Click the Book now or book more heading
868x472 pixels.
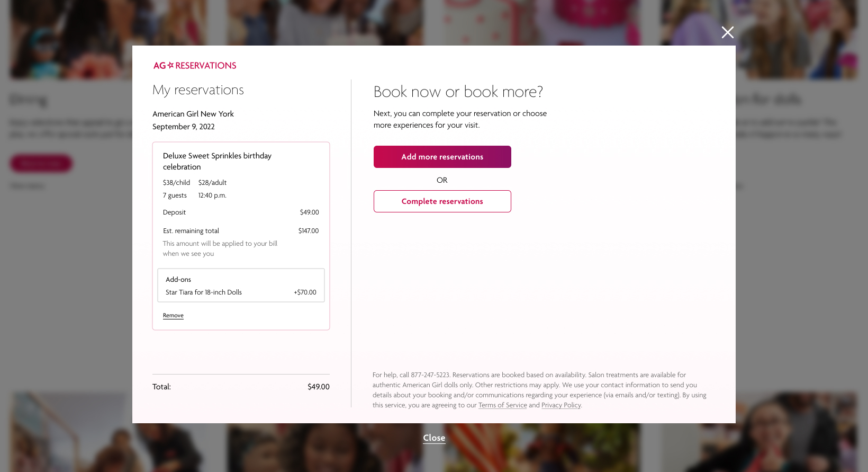458,92
